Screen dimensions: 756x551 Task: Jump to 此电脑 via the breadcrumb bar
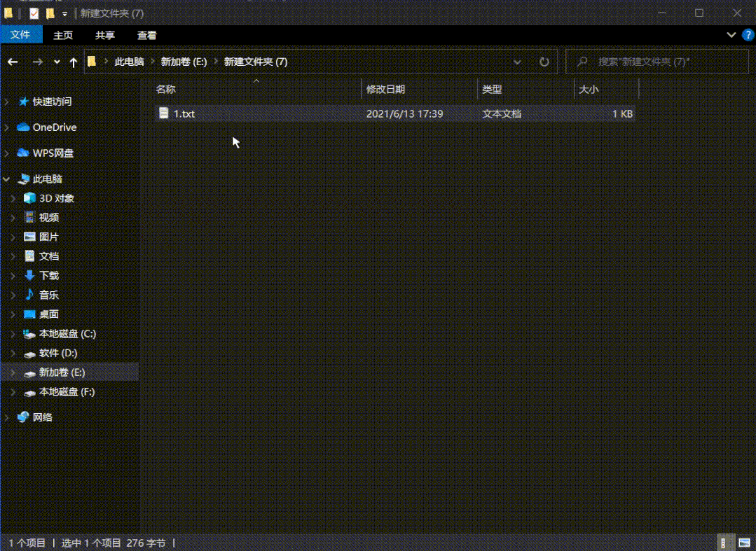coord(128,62)
